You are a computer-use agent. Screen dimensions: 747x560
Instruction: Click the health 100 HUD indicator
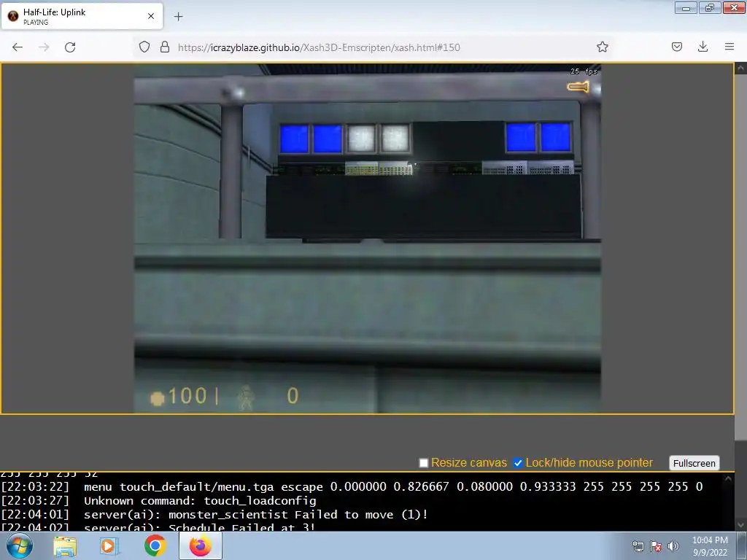coord(179,396)
